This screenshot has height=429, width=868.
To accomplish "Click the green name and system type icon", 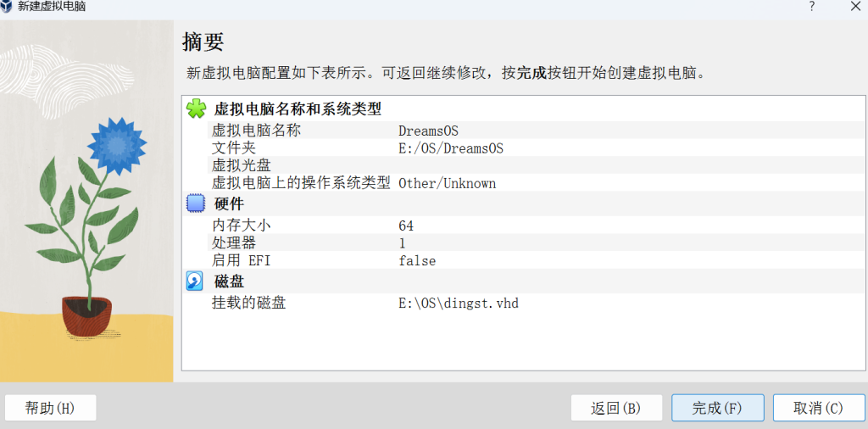I will pos(196,109).
